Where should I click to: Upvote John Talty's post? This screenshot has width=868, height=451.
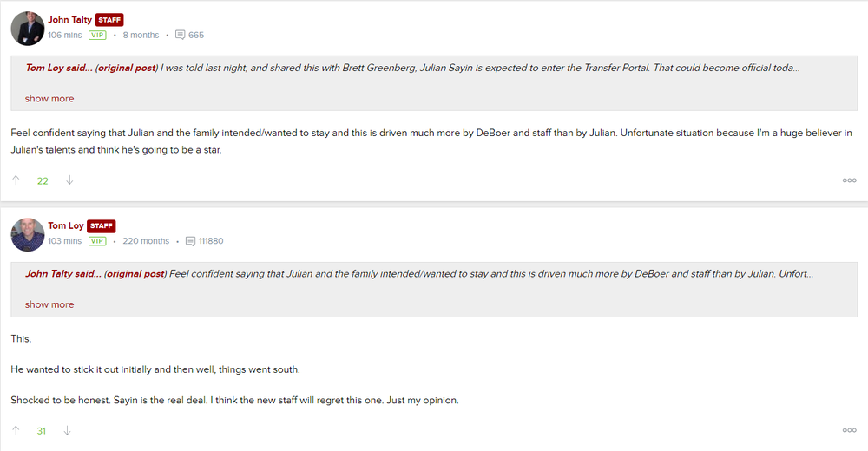(16, 180)
